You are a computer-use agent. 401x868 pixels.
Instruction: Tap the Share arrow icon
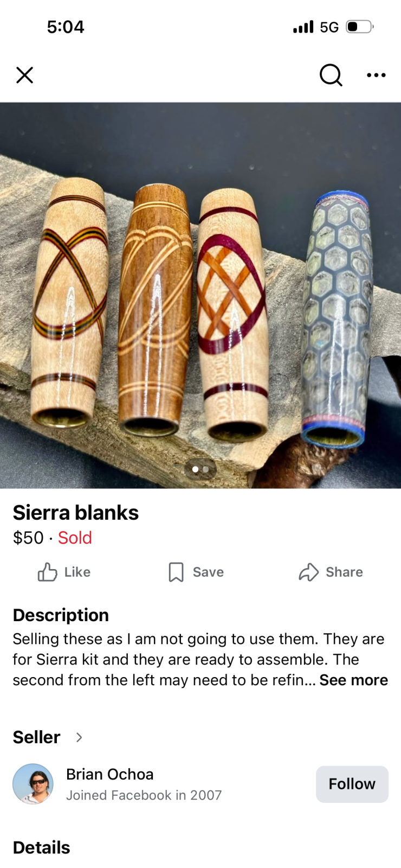(309, 572)
